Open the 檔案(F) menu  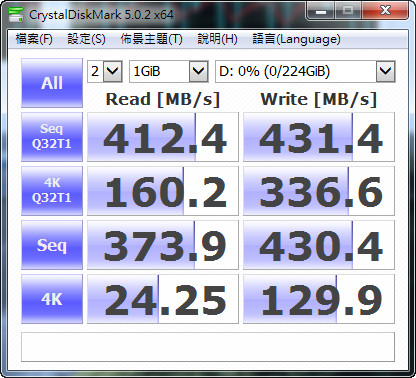pyautogui.click(x=34, y=39)
